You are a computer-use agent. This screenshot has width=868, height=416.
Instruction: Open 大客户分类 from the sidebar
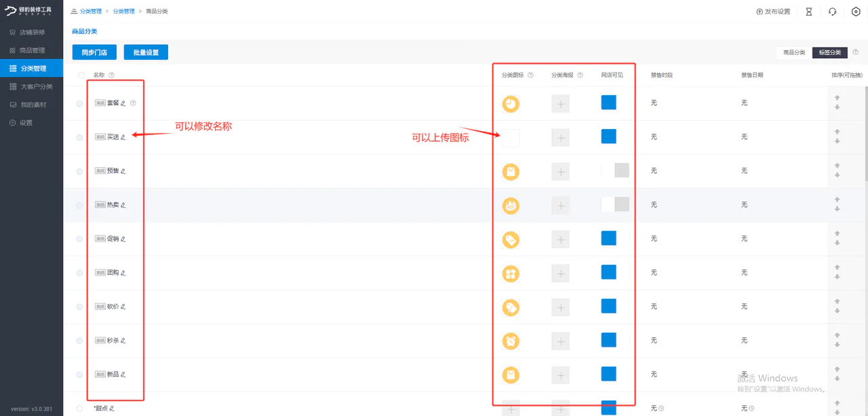pyautogui.click(x=31, y=87)
